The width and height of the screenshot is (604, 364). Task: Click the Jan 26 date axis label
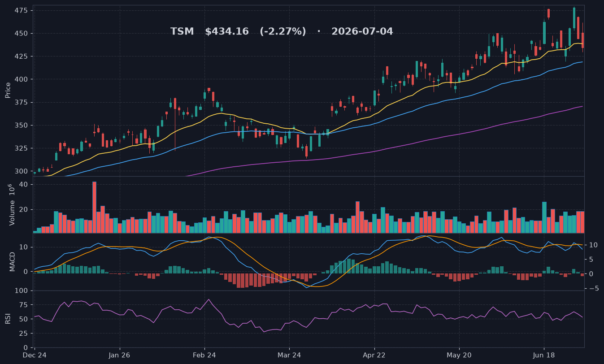click(x=120, y=355)
